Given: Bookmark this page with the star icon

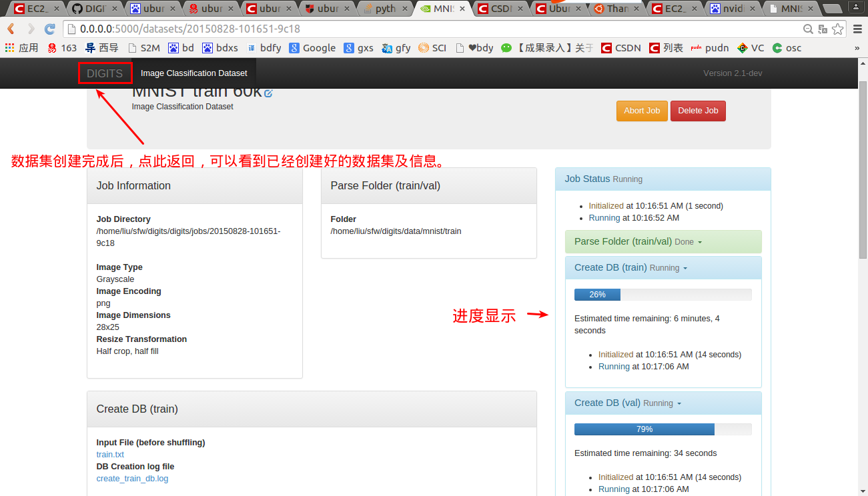Looking at the screenshot, I should (837, 29).
